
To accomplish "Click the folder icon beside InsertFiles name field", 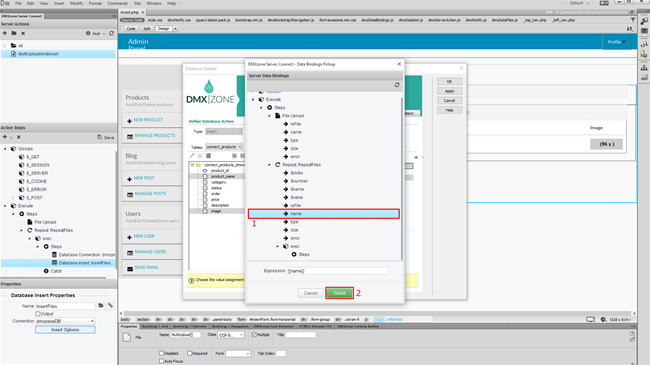I will pos(101,306).
